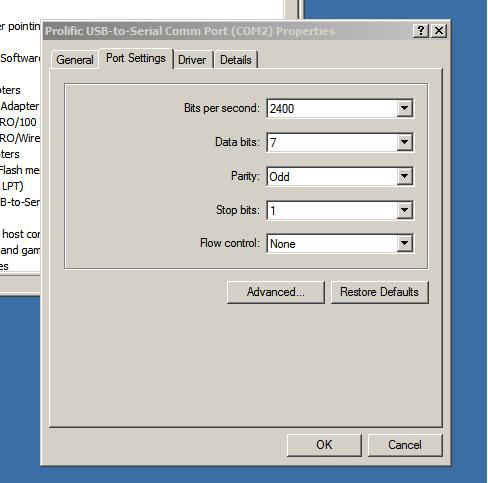Click the help question mark icon

421,31
